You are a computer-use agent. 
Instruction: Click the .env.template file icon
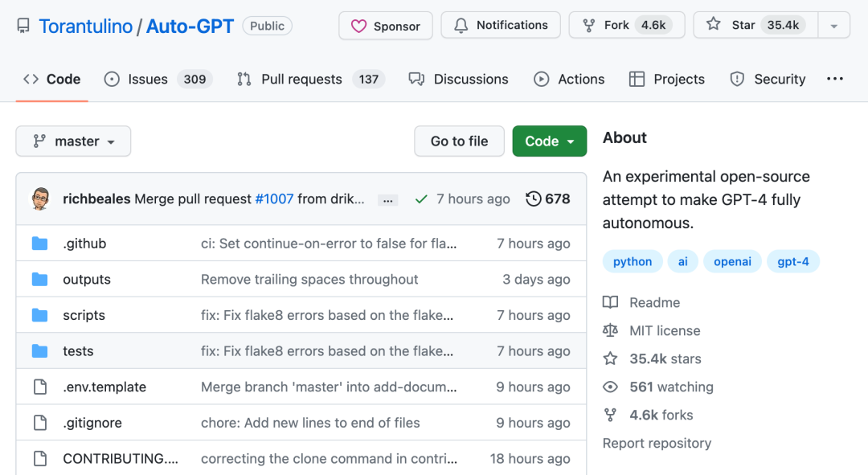(40, 387)
